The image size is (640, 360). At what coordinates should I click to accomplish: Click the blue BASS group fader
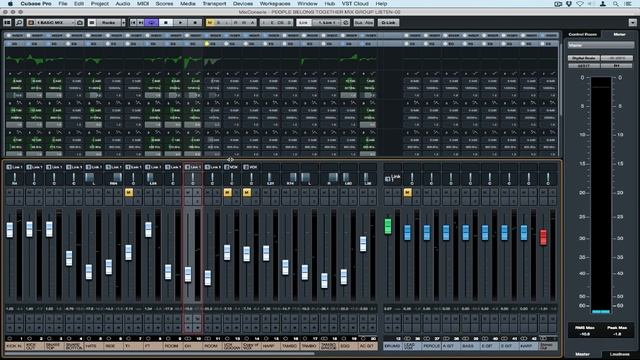pyautogui.click(x=465, y=232)
